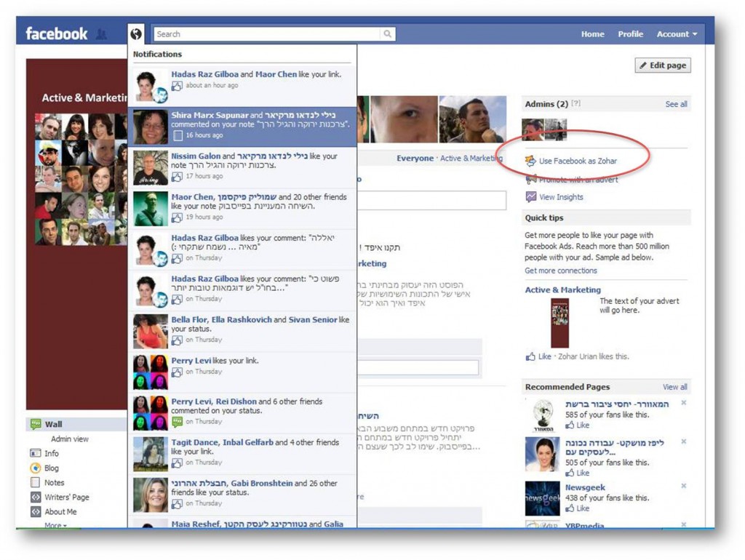Open the notifications globe icon
This screenshot has height=560, width=745.
(x=136, y=33)
